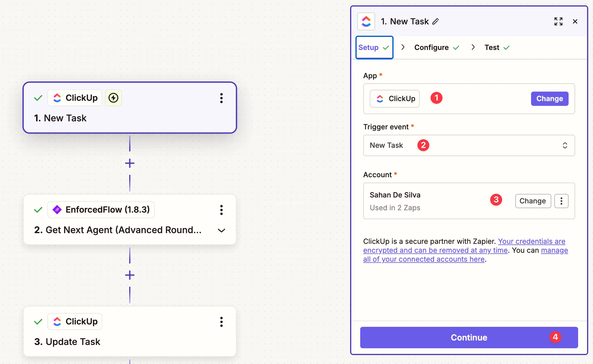Click the lightning trigger badge on New Task step
593x364 pixels.
[113, 98]
